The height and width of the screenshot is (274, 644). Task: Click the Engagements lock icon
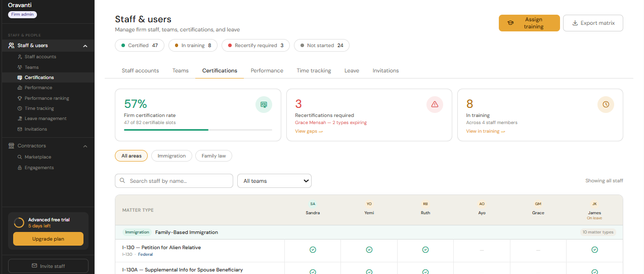pyautogui.click(x=20, y=168)
